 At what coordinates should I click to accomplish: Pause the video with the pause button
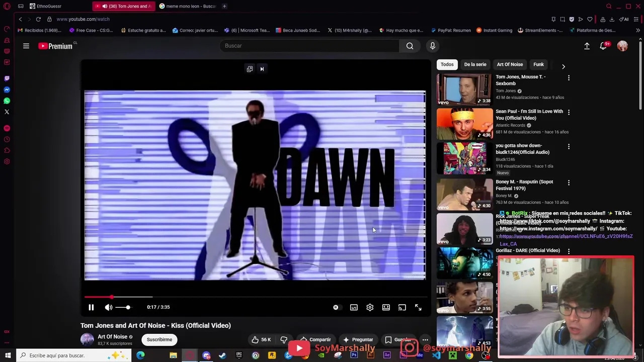tap(91, 307)
